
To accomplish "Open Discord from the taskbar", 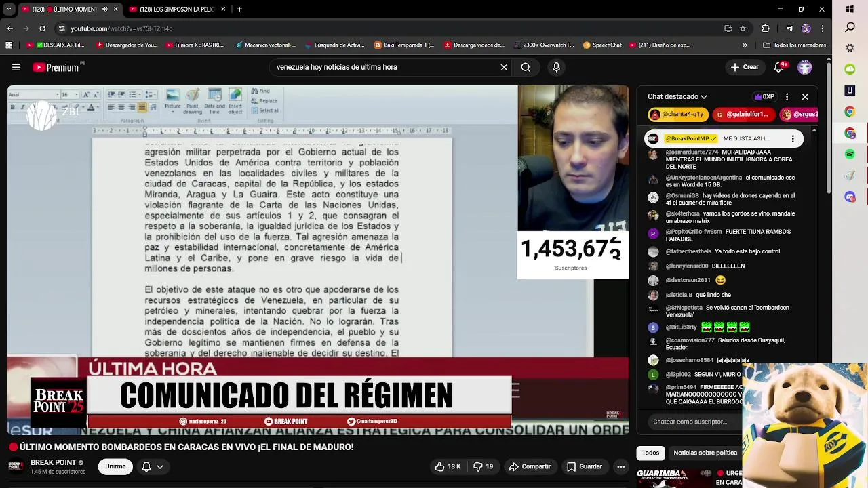I will (850, 197).
